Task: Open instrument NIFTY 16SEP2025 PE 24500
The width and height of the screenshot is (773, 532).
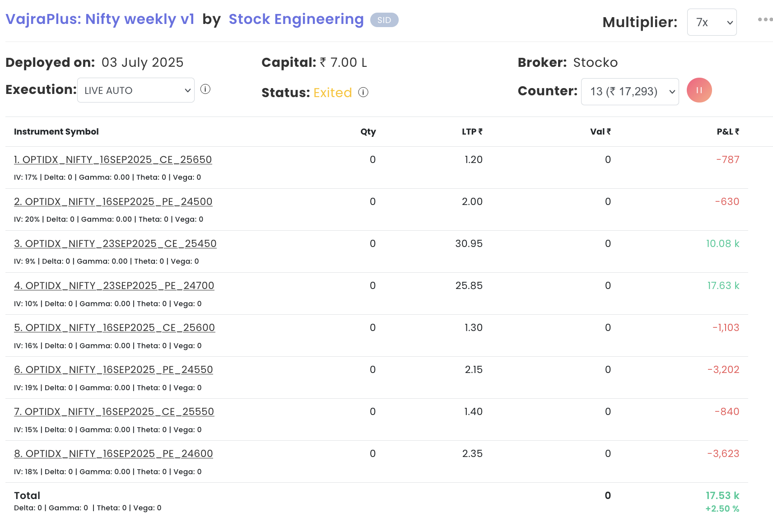Action: tap(113, 202)
